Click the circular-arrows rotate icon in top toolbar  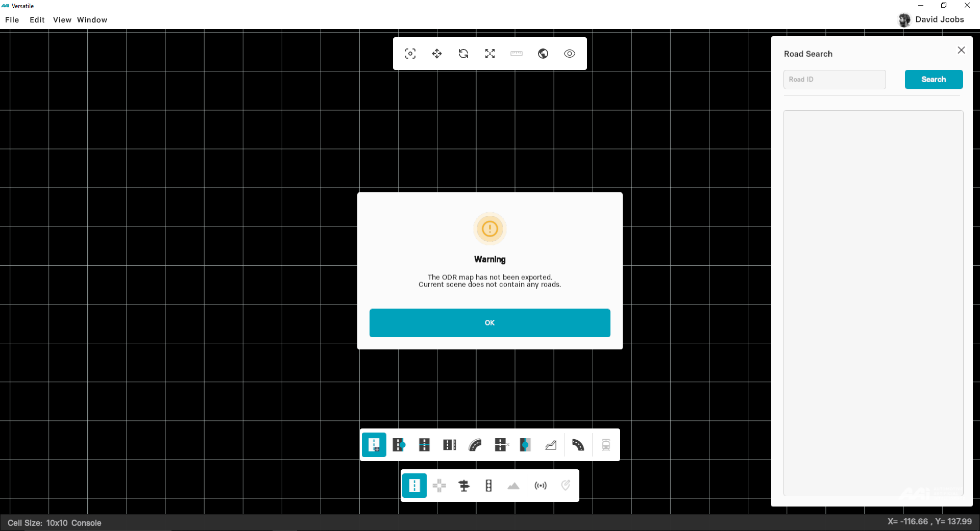(463, 54)
